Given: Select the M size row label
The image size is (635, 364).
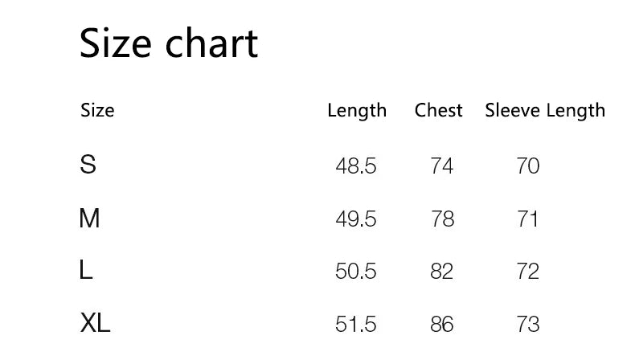Looking at the screenshot, I should click(x=89, y=218).
